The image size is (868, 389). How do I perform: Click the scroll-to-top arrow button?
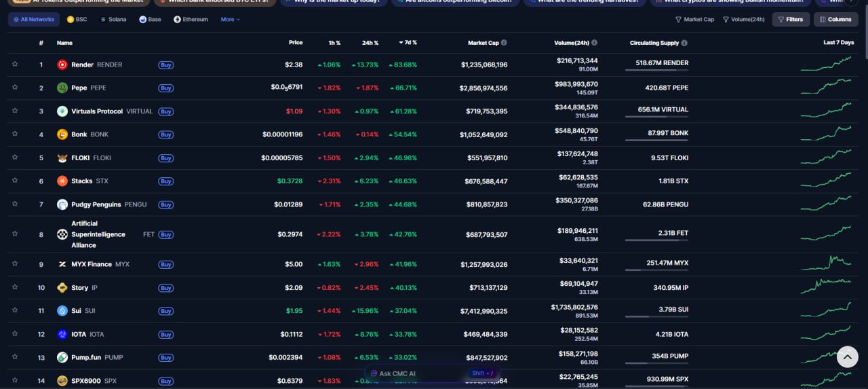(x=847, y=356)
